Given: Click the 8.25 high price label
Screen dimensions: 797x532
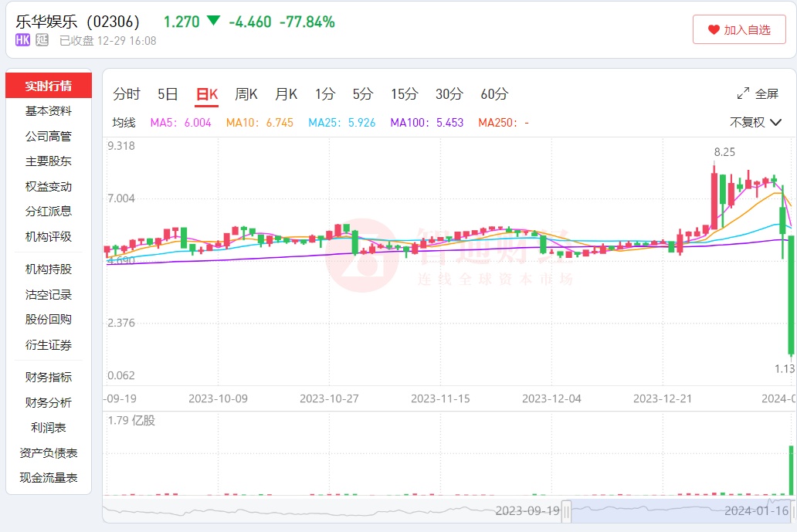Looking at the screenshot, I should pos(724,152).
